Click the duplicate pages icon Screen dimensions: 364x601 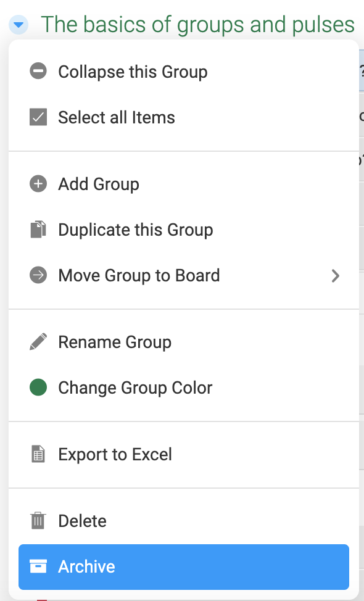click(38, 229)
